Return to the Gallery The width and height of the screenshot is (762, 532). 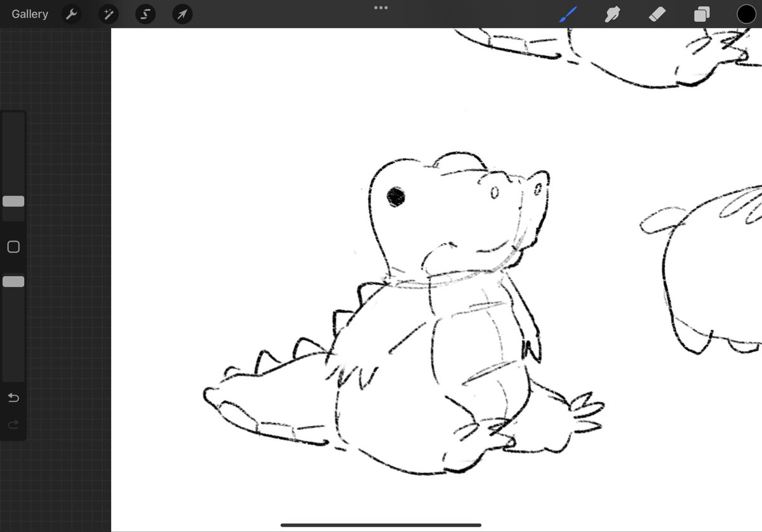point(29,13)
